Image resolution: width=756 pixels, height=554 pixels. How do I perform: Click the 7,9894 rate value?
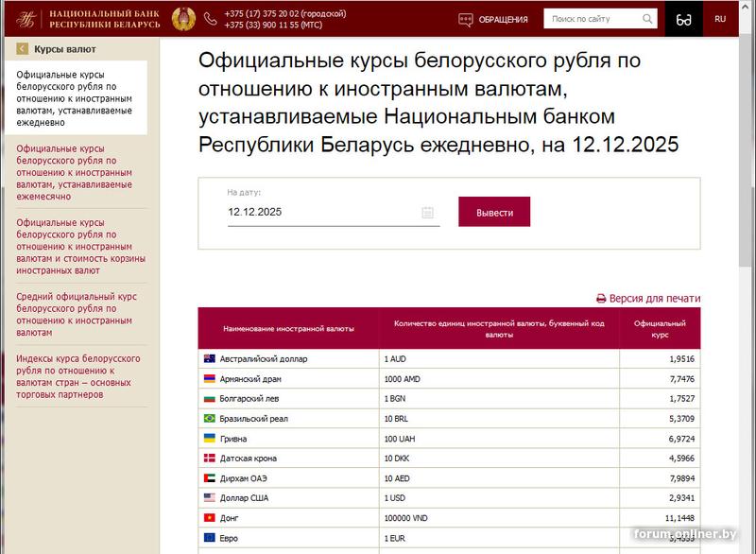681,478
